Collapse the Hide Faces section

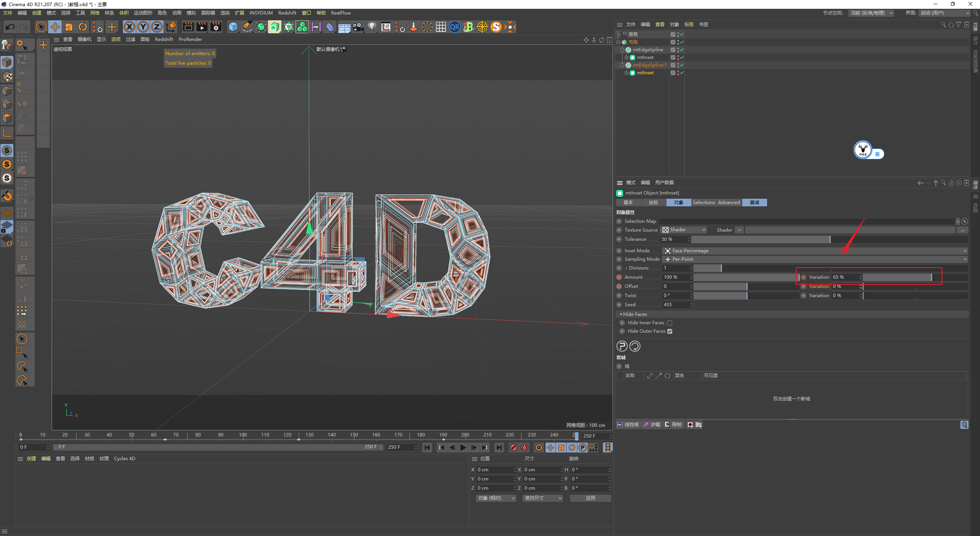click(621, 314)
